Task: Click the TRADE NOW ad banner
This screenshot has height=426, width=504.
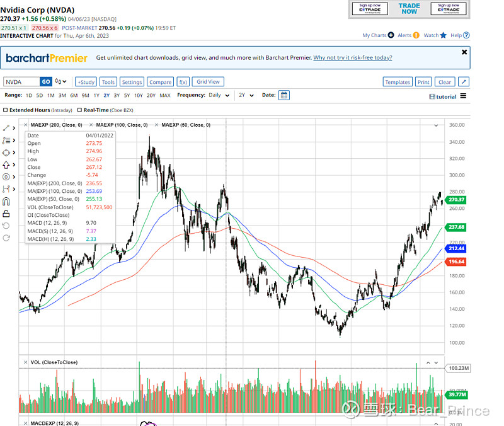Action: tap(409, 9)
